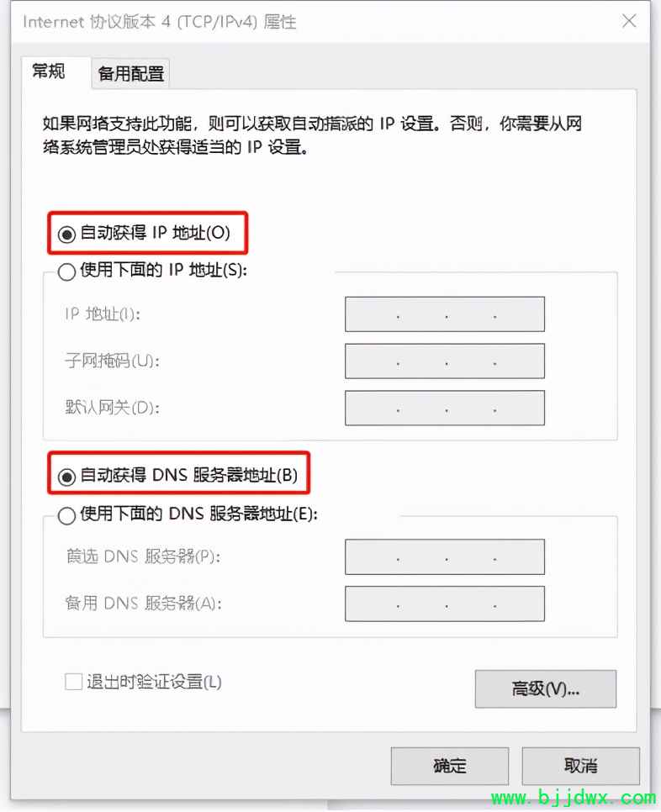
Task: Click the 默认网关 input field
Action: [x=445, y=408]
